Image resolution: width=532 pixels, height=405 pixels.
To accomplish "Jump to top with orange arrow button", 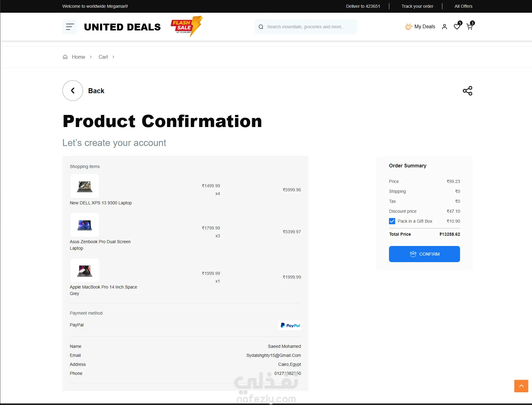I will point(521,386).
